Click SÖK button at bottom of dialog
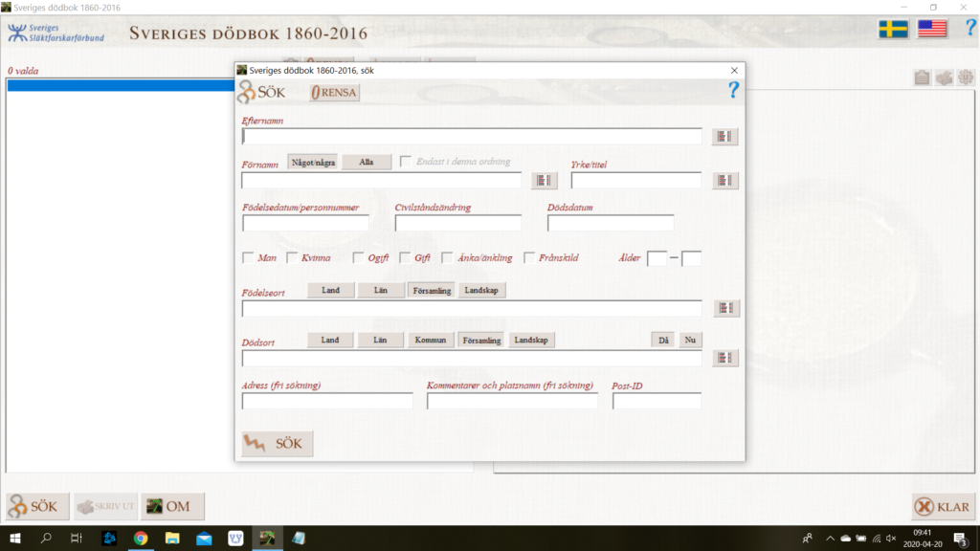980x551 pixels. tap(278, 444)
